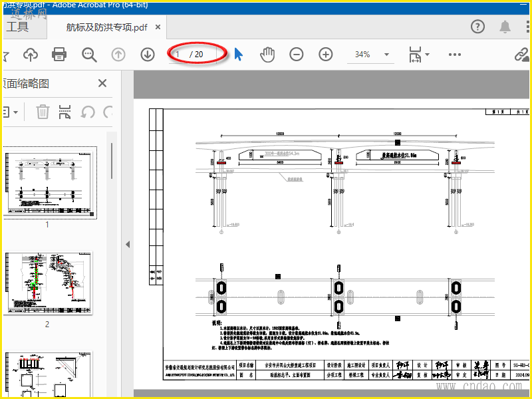Click the upload to cloud icon
The height and width of the screenshot is (399, 532).
31,55
